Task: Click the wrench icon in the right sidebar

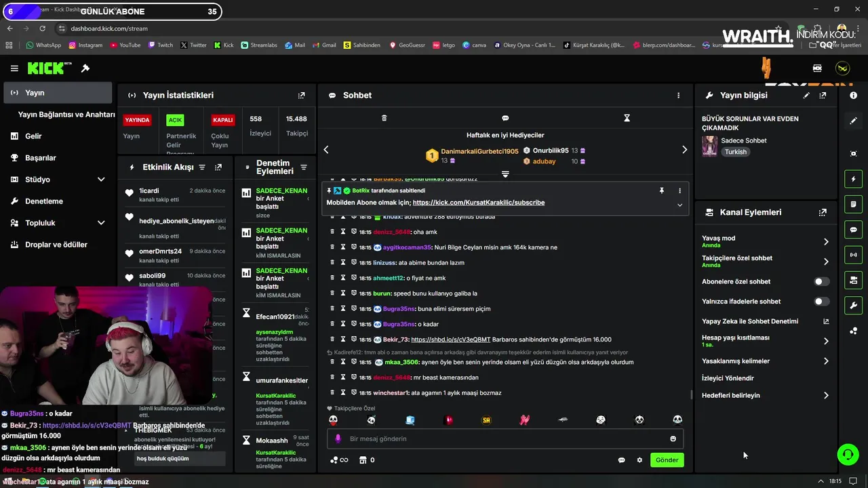Action: (x=853, y=305)
